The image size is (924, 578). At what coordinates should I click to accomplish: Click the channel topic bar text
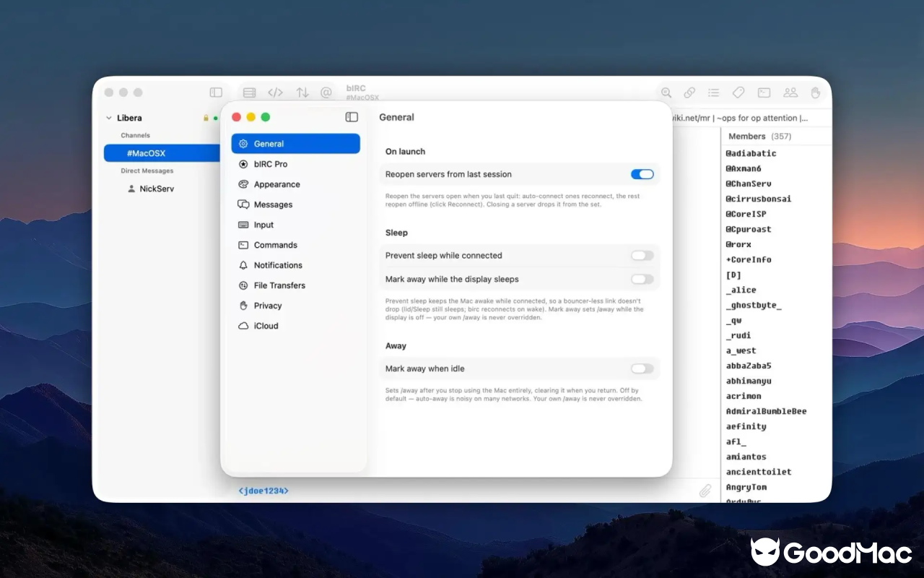pyautogui.click(x=740, y=118)
